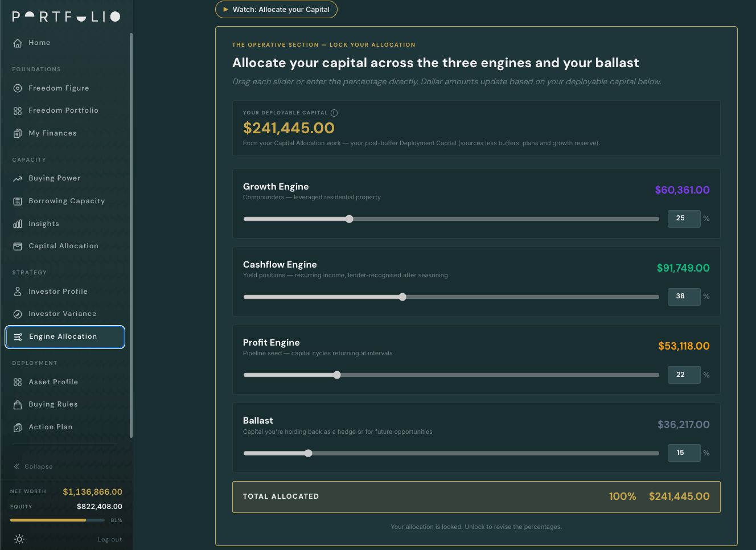Click the Ballast percentage field
Image resolution: width=756 pixels, height=550 pixels.
684,453
